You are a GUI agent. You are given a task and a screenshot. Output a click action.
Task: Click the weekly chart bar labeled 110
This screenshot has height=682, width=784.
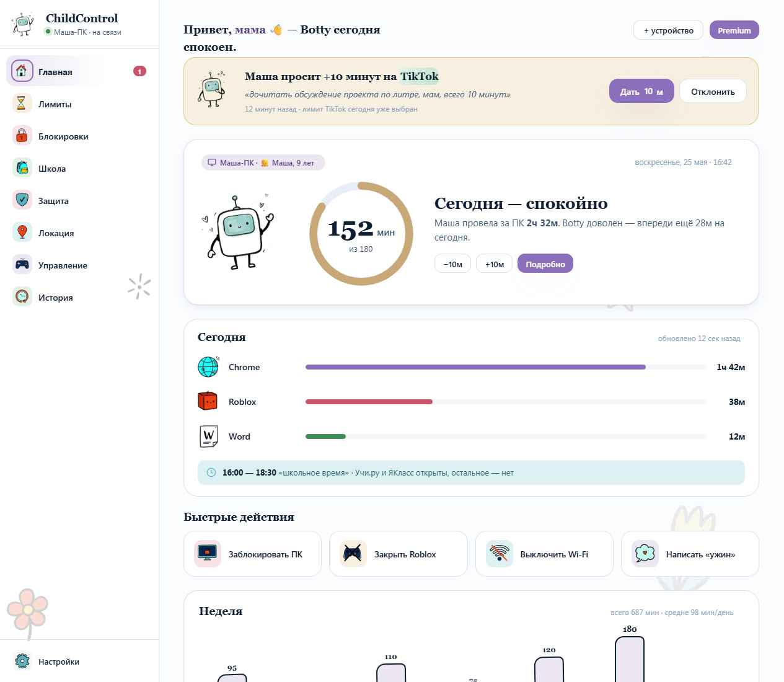point(391,673)
